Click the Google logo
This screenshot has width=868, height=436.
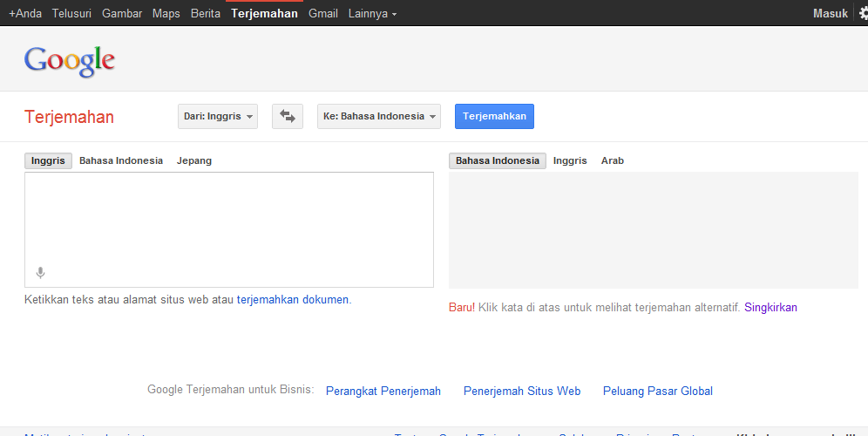coord(69,61)
